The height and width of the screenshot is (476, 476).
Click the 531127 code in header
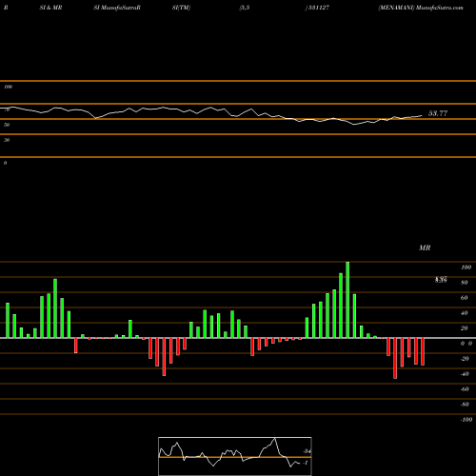318,8
